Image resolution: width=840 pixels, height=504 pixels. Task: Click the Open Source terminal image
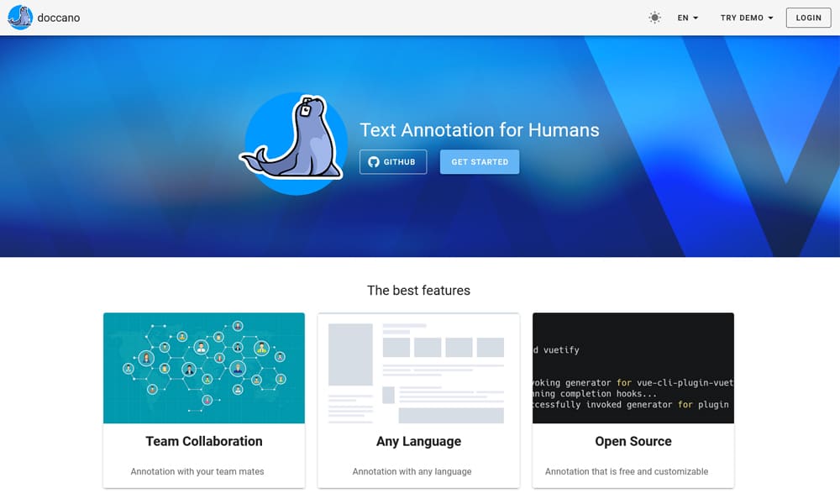tap(633, 368)
